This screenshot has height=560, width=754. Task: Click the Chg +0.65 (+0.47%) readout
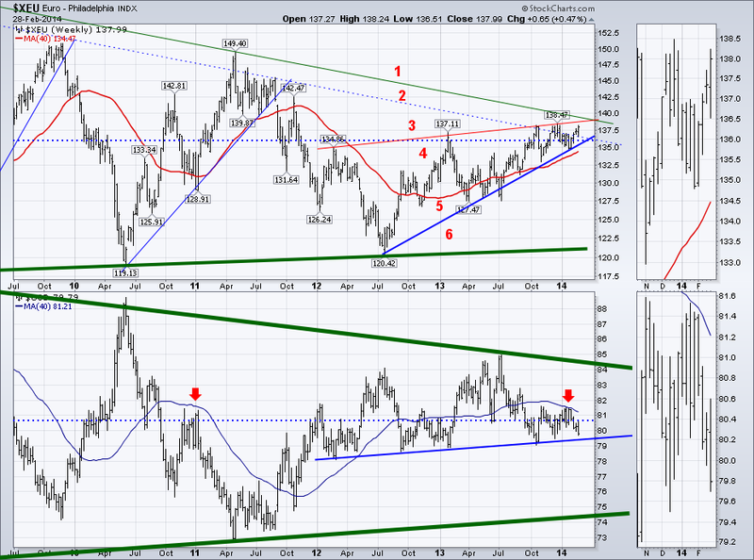click(x=547, y=19)
